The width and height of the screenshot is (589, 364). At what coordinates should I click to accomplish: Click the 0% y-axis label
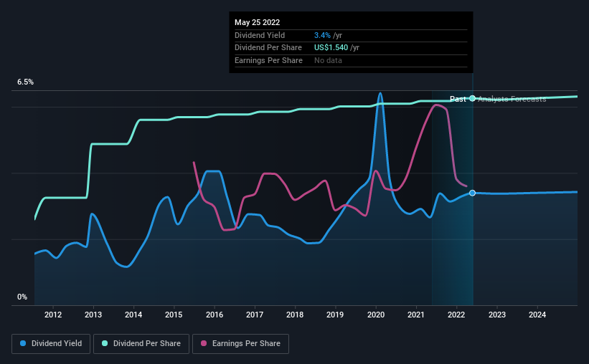pos(22,297)
